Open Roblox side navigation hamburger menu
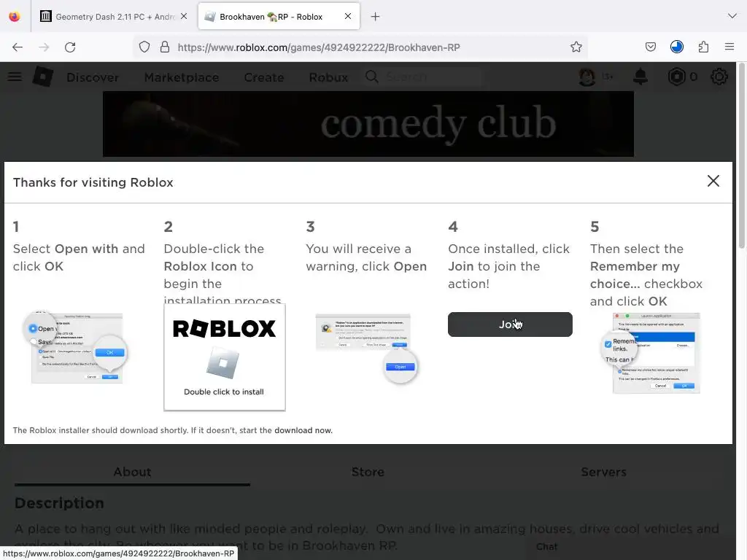The image size is (747, 560). 15,77
